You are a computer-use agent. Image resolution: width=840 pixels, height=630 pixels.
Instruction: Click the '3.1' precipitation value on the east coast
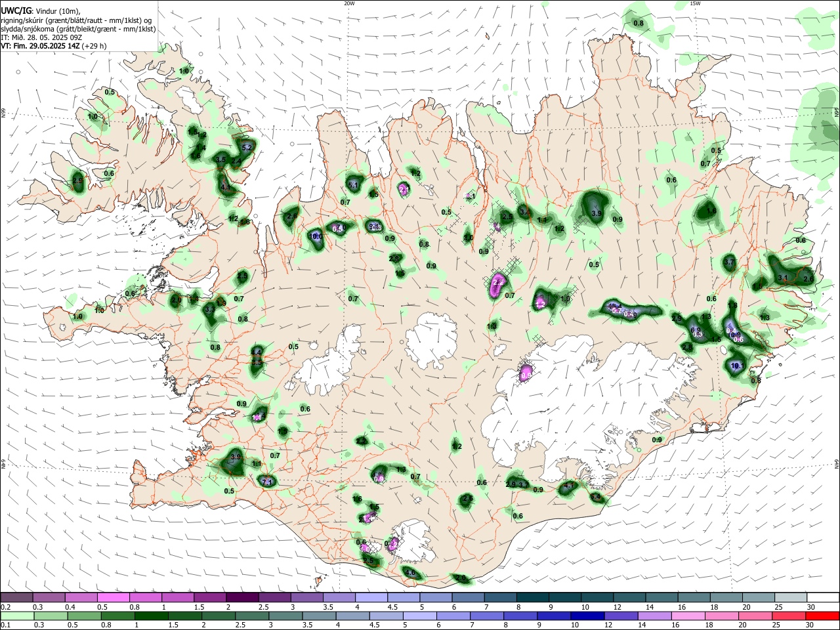pyautogui.click(x=782, y=278)
